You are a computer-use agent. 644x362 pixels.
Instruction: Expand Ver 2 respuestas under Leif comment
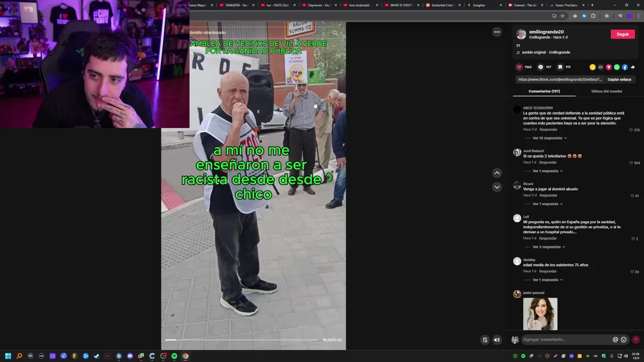tap(548, 247)
